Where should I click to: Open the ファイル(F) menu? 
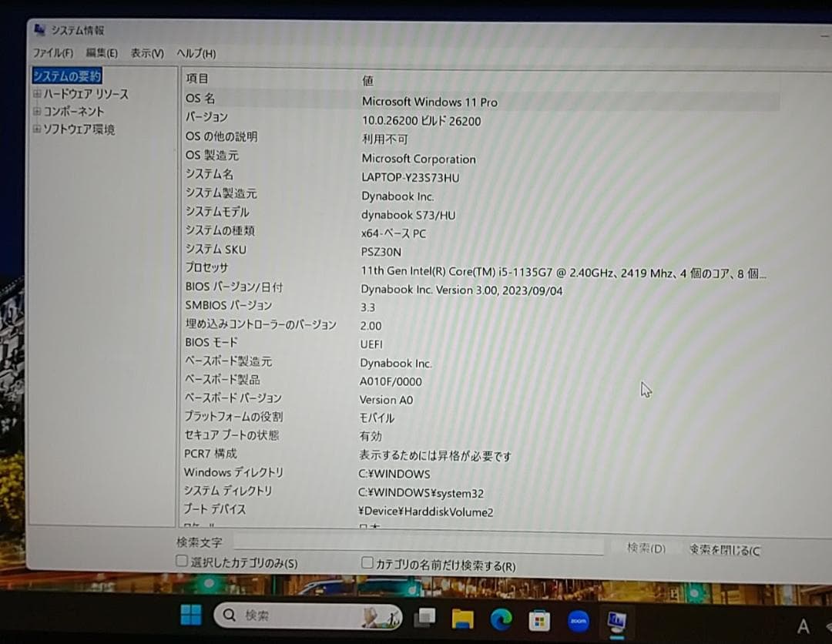click(52, 53)
